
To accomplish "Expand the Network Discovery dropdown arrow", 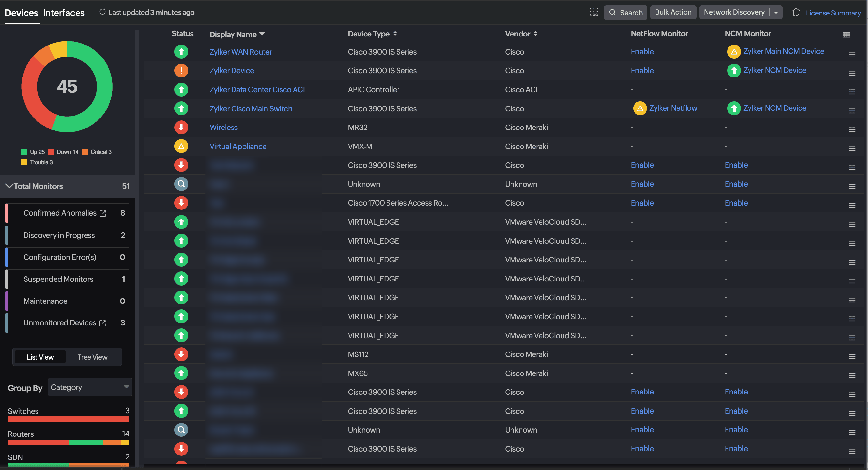I will [776, 13].
